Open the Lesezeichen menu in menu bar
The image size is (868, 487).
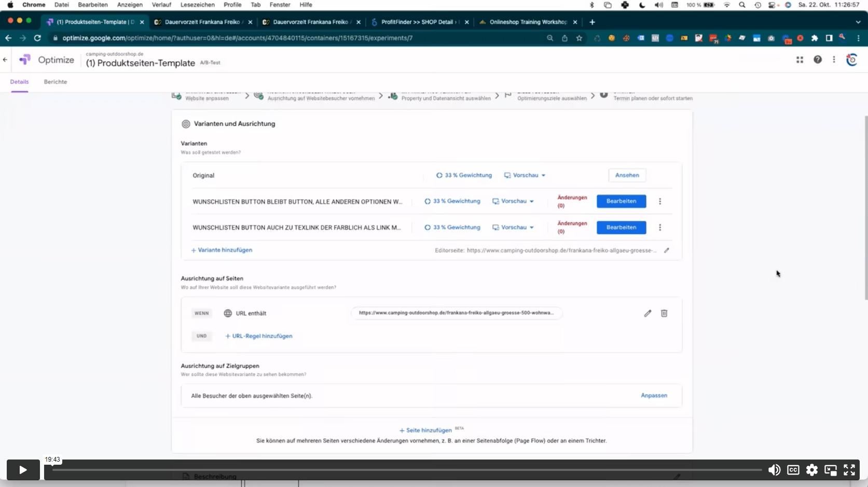197,5
